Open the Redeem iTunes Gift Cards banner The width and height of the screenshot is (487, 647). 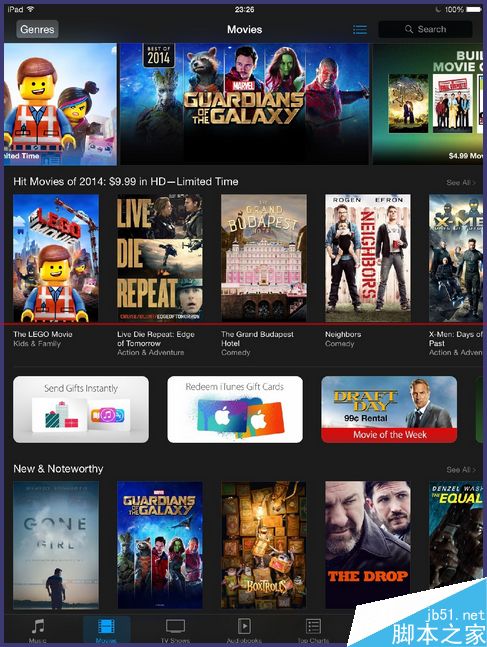tap(235, 409)
